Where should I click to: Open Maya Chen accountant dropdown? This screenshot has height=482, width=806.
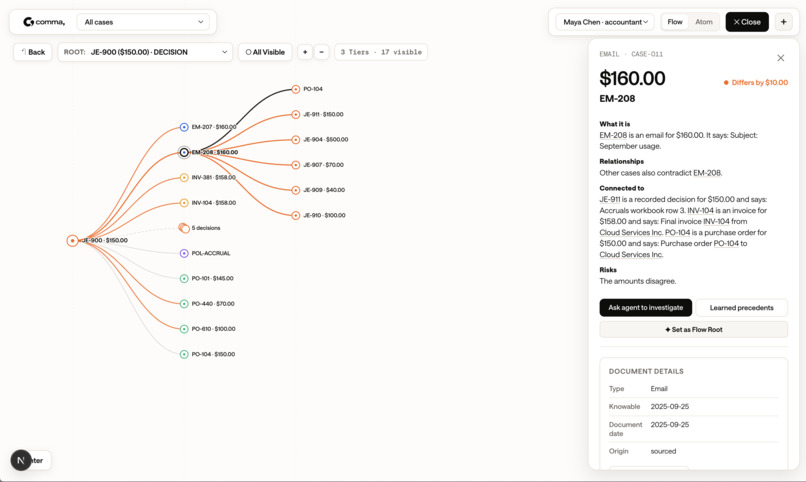(605, 22)
